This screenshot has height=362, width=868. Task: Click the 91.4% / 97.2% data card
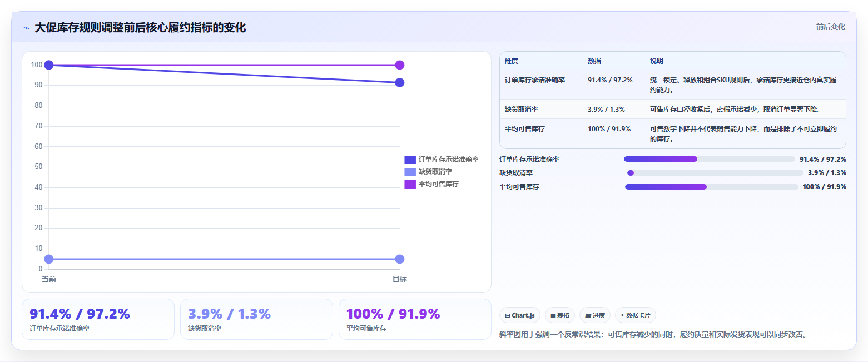click(98, 319)
